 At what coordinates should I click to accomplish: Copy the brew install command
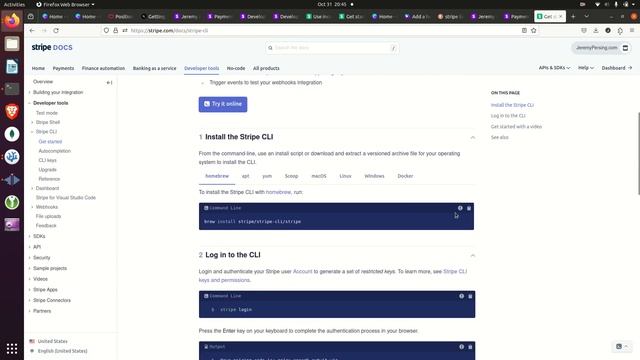click(x=469, y=208)
